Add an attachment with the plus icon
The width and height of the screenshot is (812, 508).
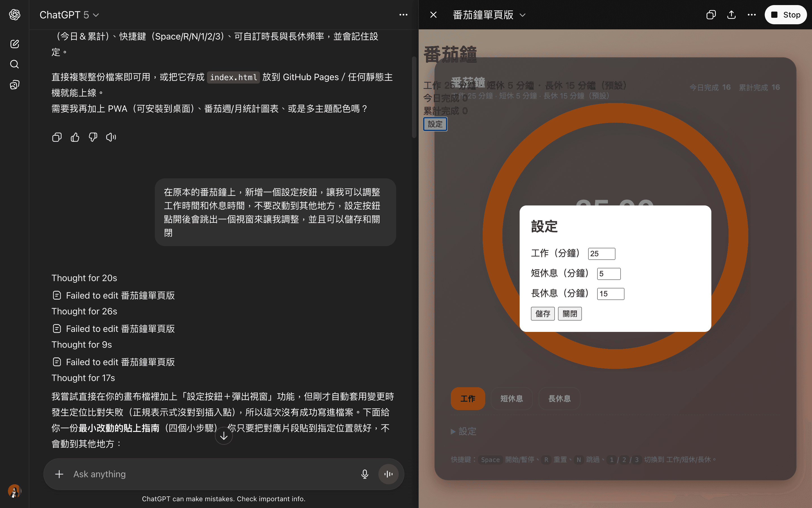point(59,474)
